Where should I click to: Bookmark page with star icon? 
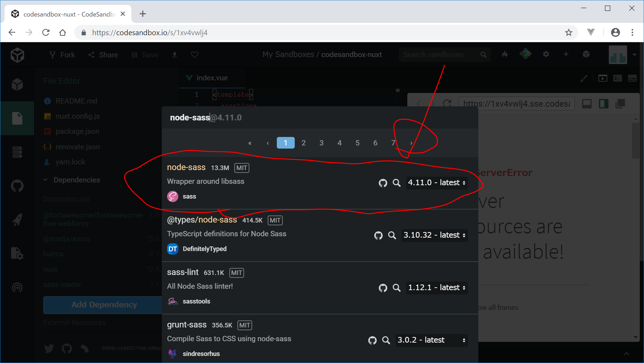[568, 32]
